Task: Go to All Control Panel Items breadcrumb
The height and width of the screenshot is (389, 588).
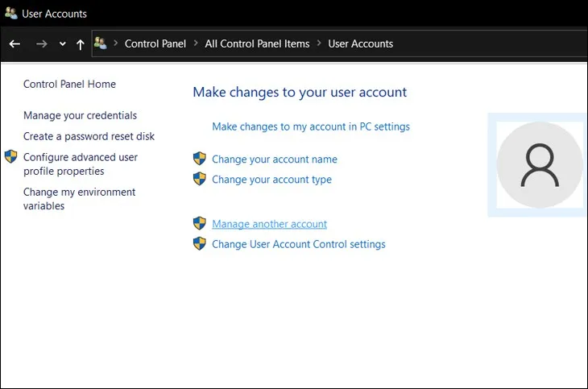Action: coord(257,43)
